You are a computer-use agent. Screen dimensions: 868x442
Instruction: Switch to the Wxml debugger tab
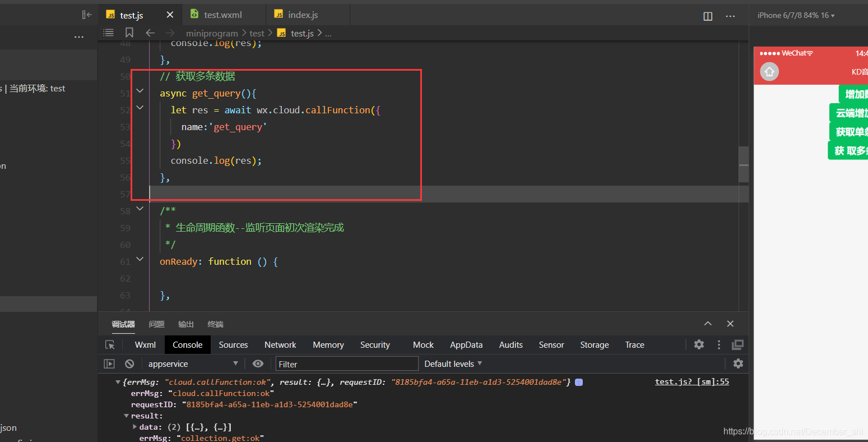[x=145, y=345]
